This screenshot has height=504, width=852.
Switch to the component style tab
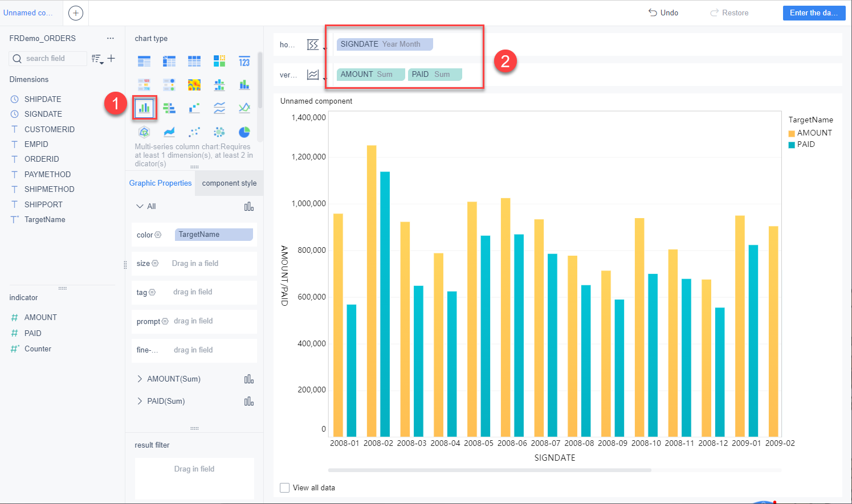(x=229, y=183)
